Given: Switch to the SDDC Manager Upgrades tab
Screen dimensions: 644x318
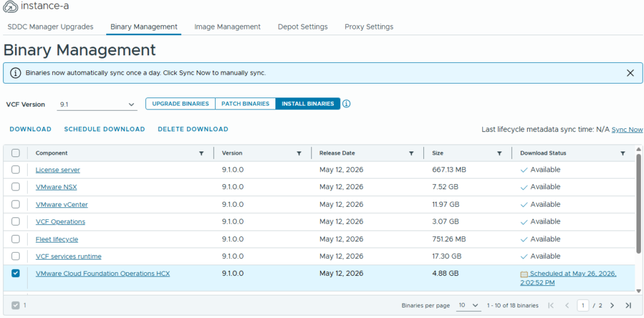Looking at the screenshot, I should point(50,26).
